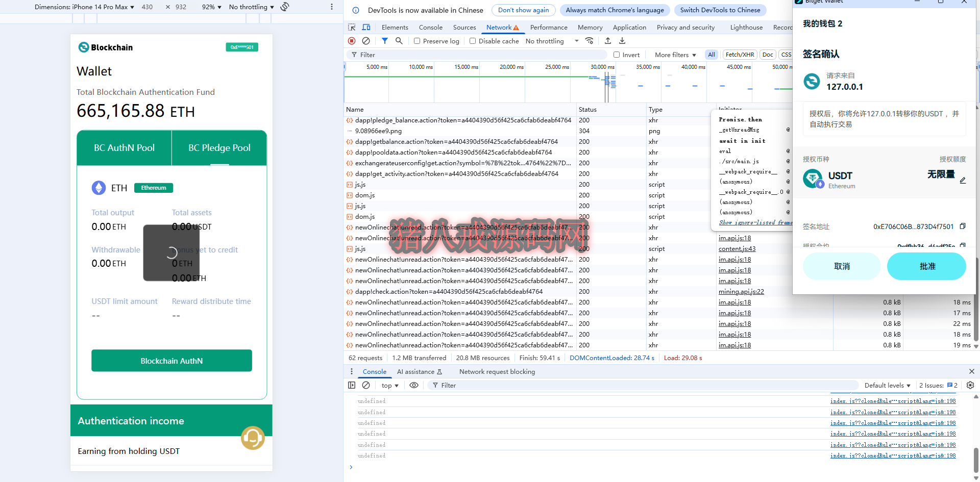Open the 92% zoom dropdown
980x482 pixels.
coord(211,7)
